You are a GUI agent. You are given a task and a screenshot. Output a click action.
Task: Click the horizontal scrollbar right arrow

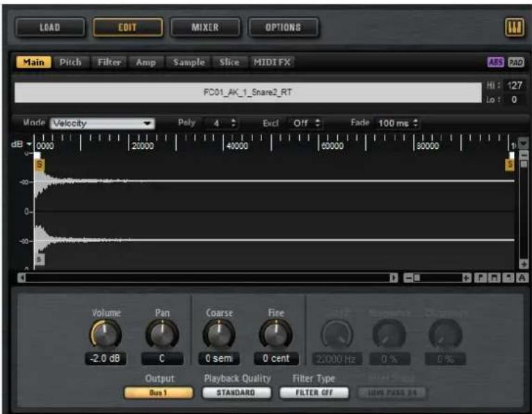pyautogui.click(x=394, y=278)
